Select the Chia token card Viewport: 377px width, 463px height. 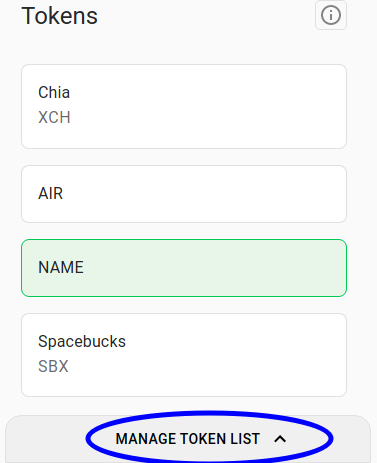click(x=184, y=107)
